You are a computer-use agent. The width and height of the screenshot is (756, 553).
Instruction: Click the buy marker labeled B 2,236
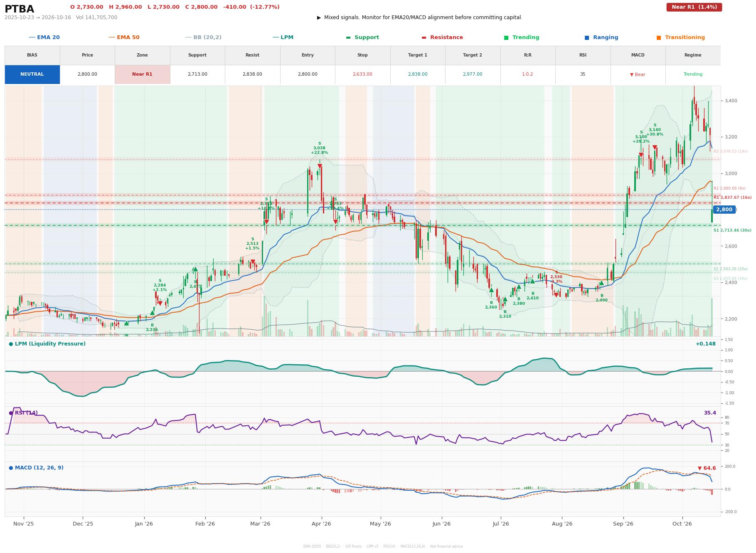click(152, 313)
